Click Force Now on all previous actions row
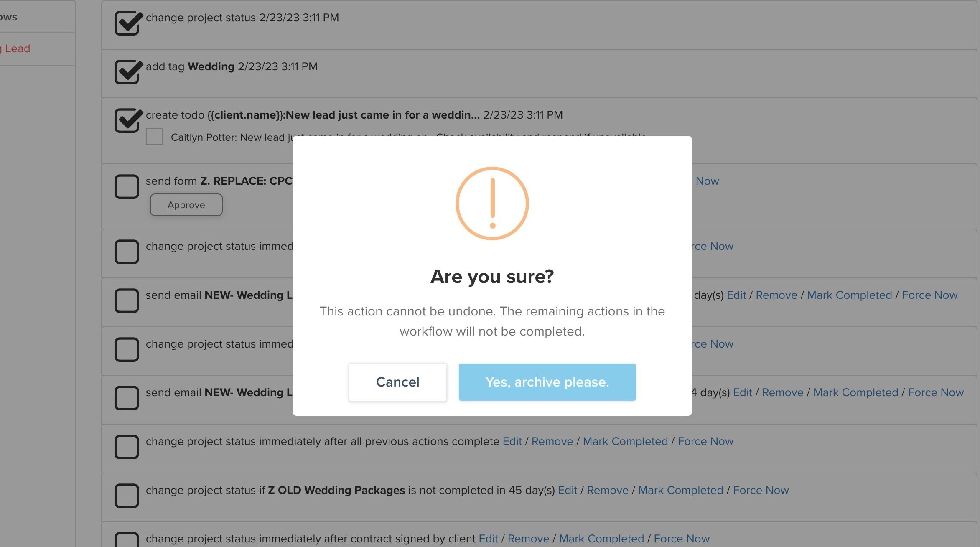This screenshot has width=980, height=547. [705, 441]
